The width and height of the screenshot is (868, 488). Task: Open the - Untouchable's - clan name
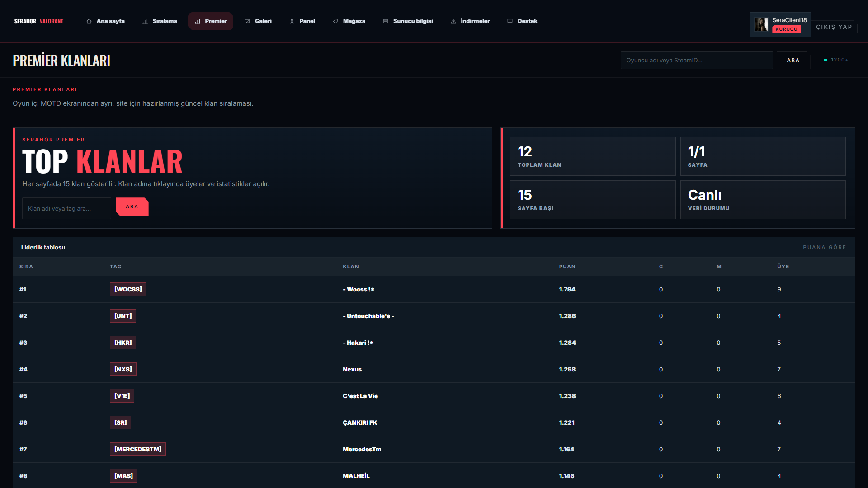(368, 316)
